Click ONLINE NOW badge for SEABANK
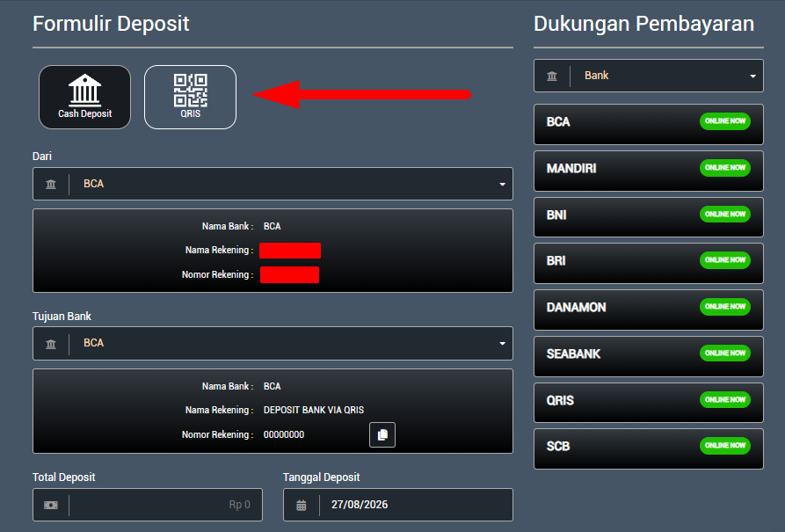The height and width of the screenshot is (532, 785). click(725, 353)
